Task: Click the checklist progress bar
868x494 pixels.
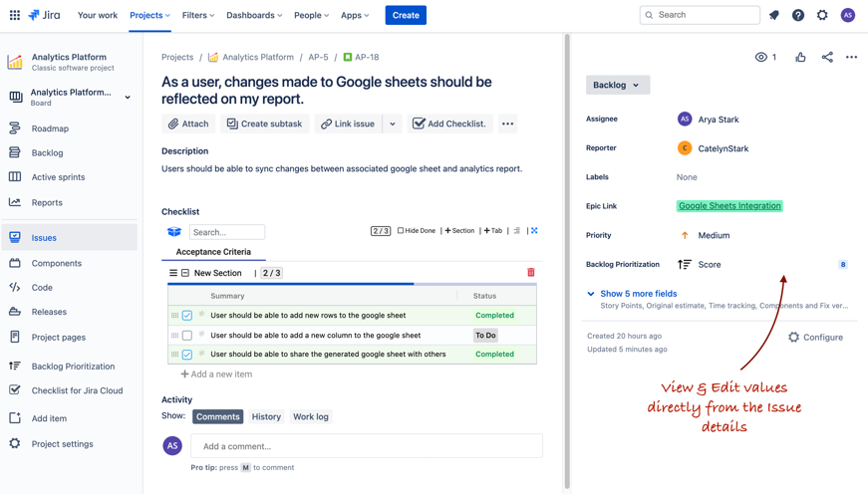Action: click(x=352, y=284)
